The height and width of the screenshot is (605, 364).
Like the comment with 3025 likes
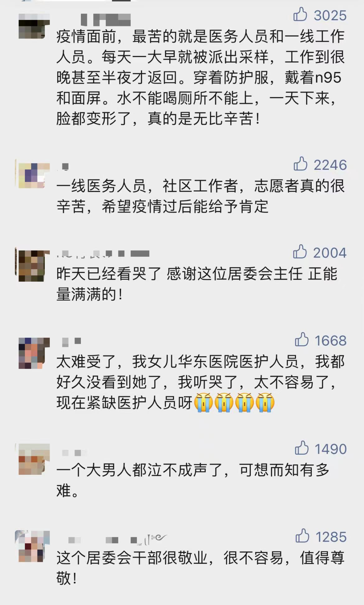pyautogui.click(x=300, y=15)
